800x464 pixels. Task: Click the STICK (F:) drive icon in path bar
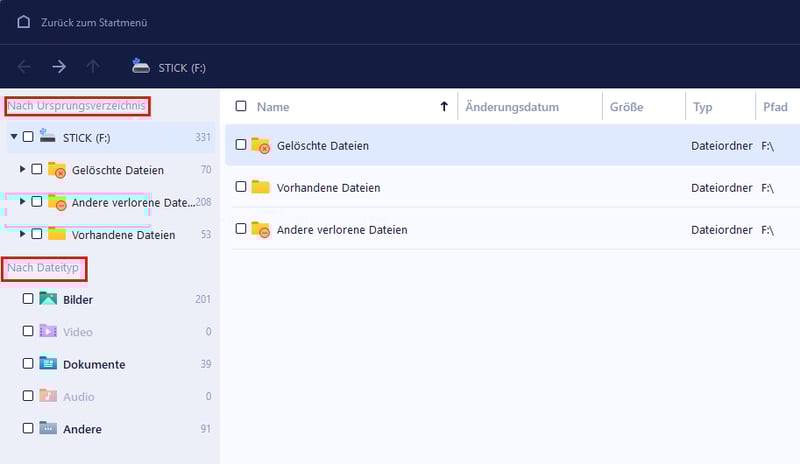(142, 67)
